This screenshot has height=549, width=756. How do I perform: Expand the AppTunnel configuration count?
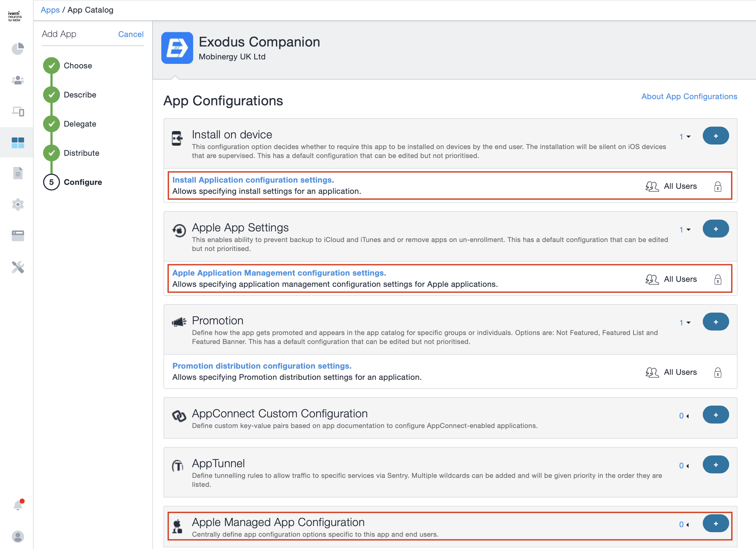click(684, 465)
